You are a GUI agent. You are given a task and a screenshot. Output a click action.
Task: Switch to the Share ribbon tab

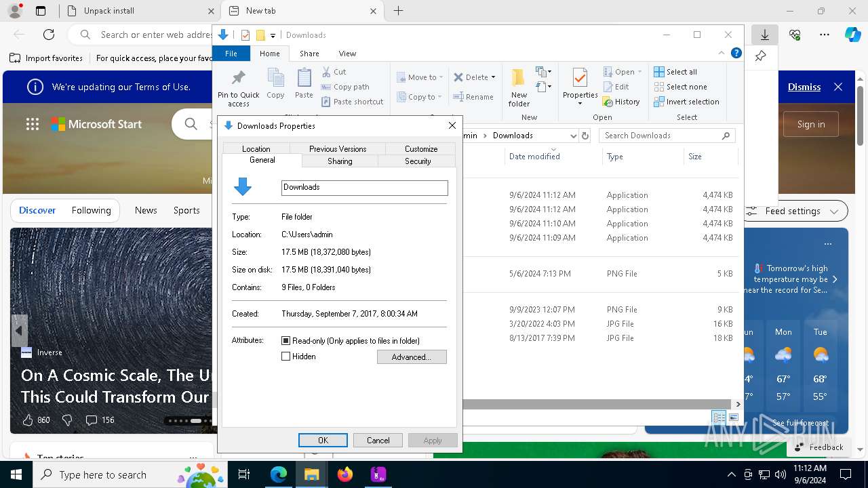click(309, 54)
